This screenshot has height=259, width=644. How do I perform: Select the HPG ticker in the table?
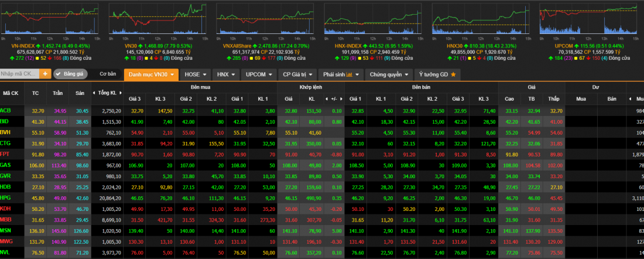tap(6, 199)
